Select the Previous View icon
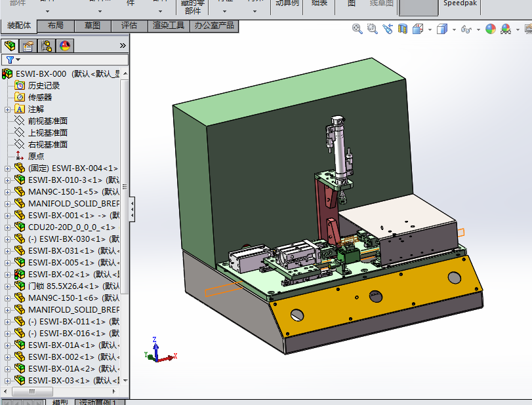The height and width of the screenshot is (405, 532). pos(388,29)
